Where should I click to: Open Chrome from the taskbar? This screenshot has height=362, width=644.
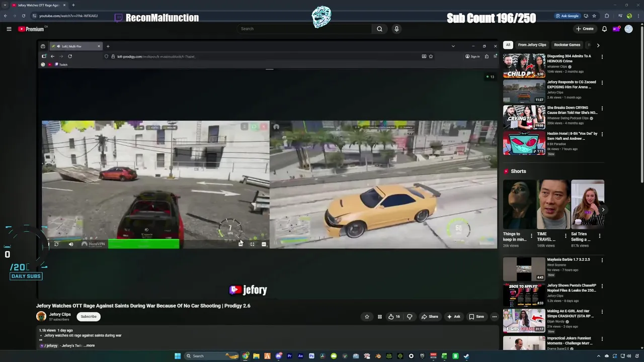click(x=245, y=356)
